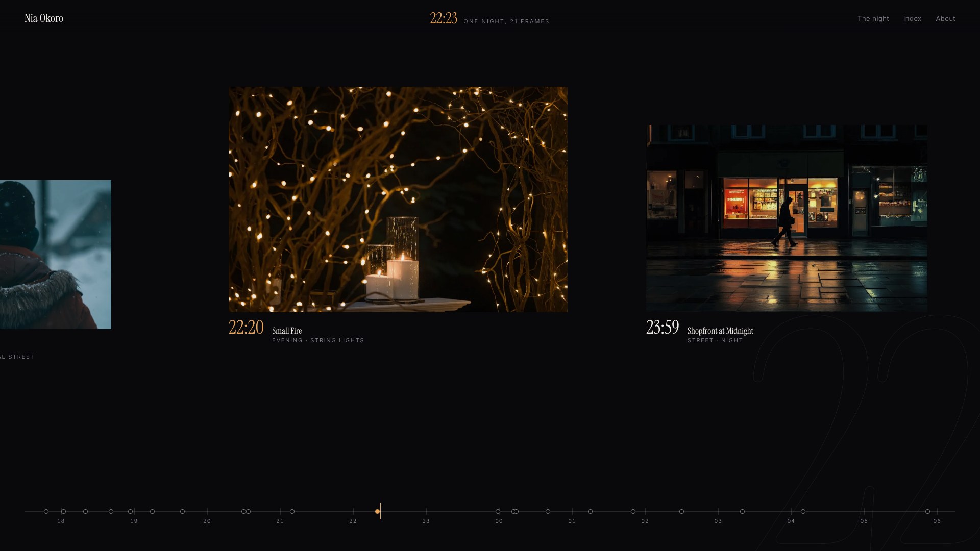980x551 pixels.
Task: Select the timeline dot just before hour 00
Action: [x=498, y=511]
